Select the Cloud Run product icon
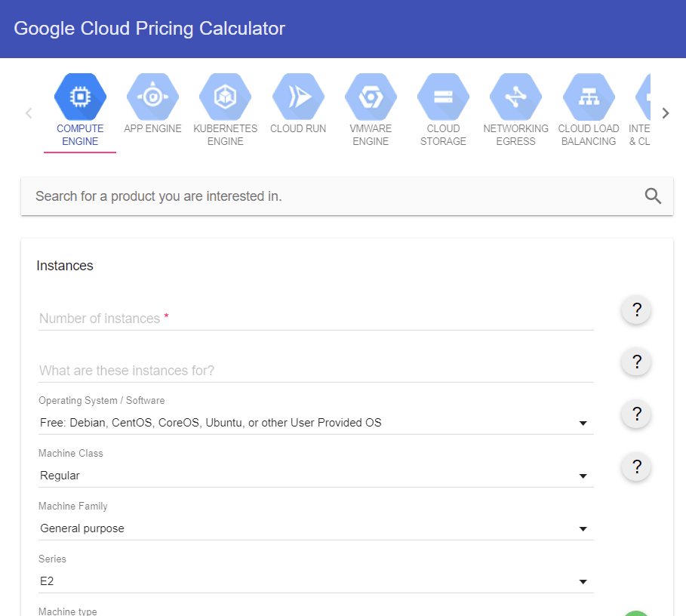The image size is (686, 616). click(x=298, y=97)
